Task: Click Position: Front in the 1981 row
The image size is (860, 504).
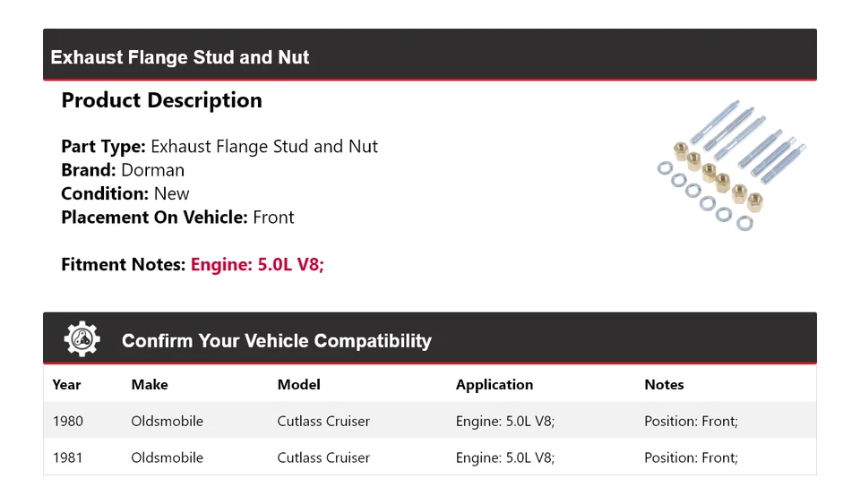Action: (x=691, y=457)
